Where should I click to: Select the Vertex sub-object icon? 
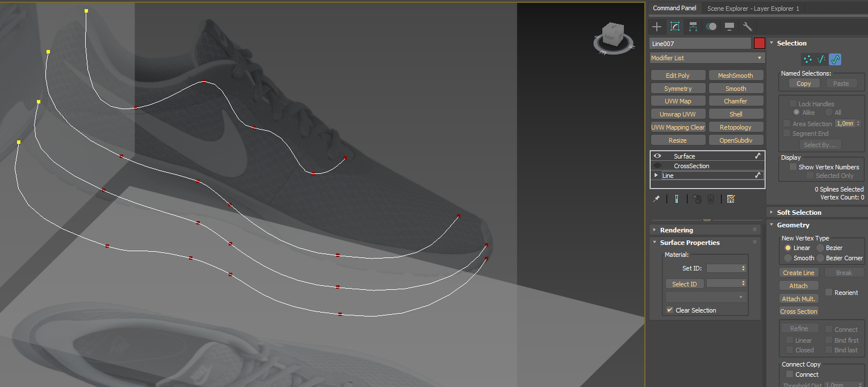[807, 59]
